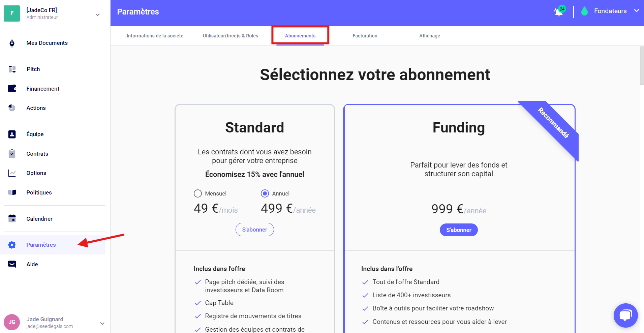Screen dimensions: 644x333
Task: Click the page vertical scrollbar
Action: click(642, 66)
